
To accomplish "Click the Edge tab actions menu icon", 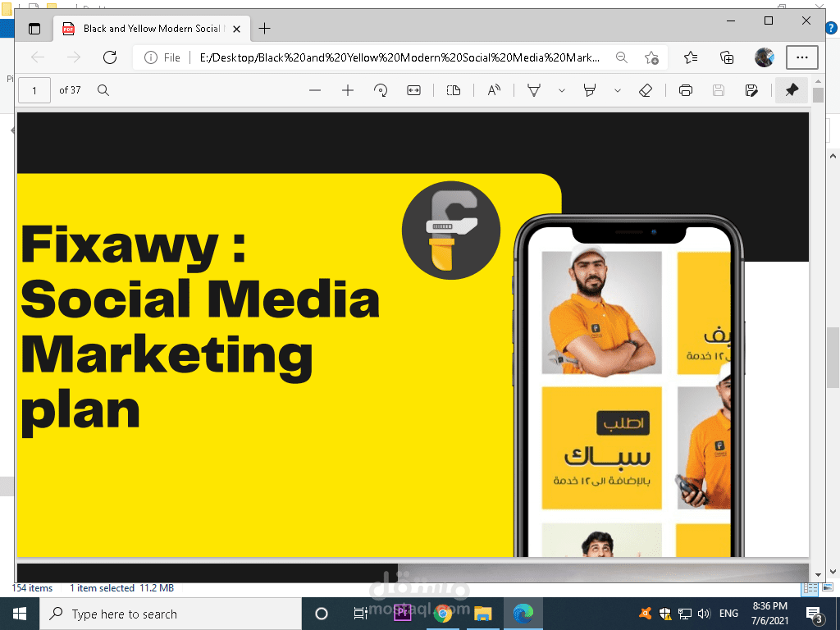I will tap(34, 29).
